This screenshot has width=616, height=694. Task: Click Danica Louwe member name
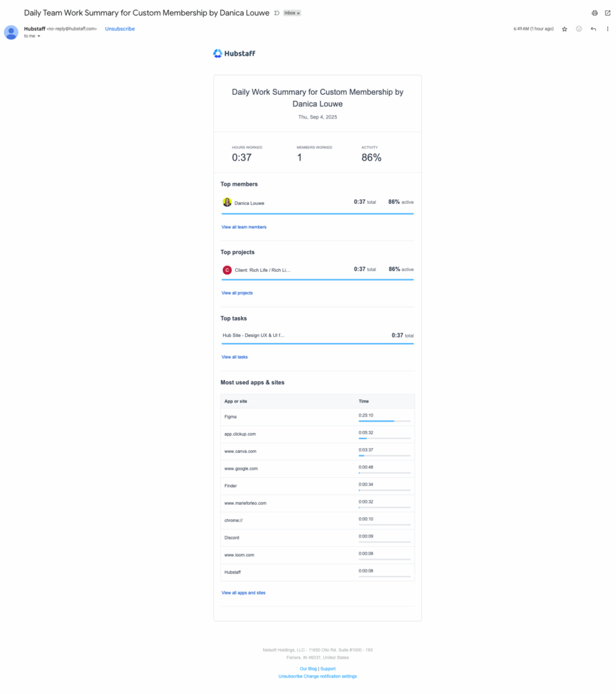249,203
